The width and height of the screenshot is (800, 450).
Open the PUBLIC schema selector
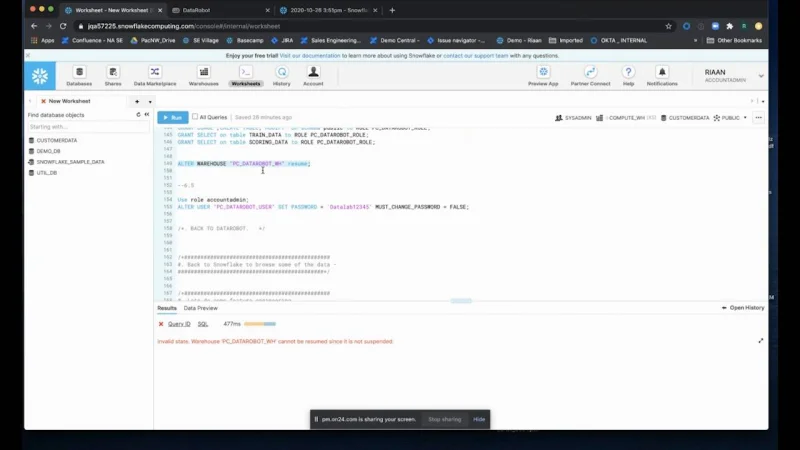pos(730,118)
